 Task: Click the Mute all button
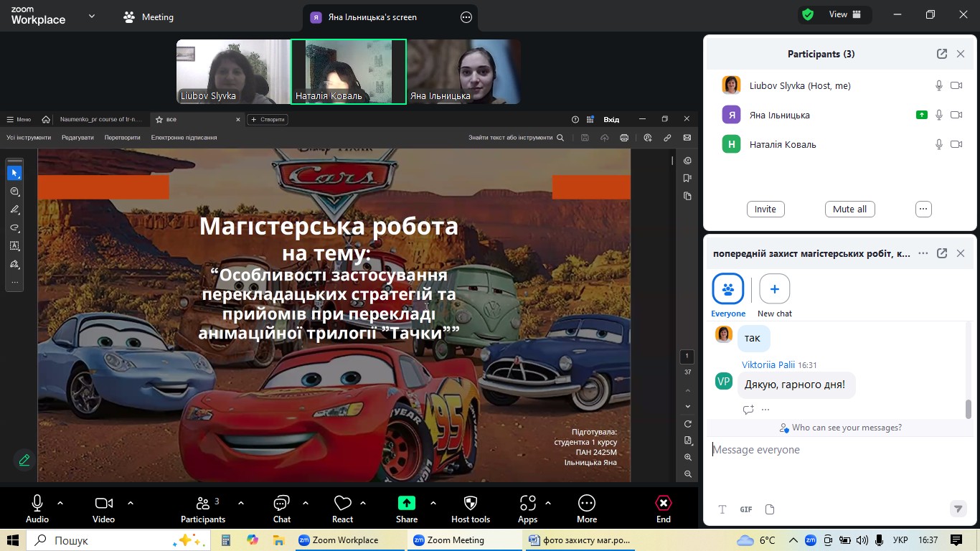click(x=849, y=209)
